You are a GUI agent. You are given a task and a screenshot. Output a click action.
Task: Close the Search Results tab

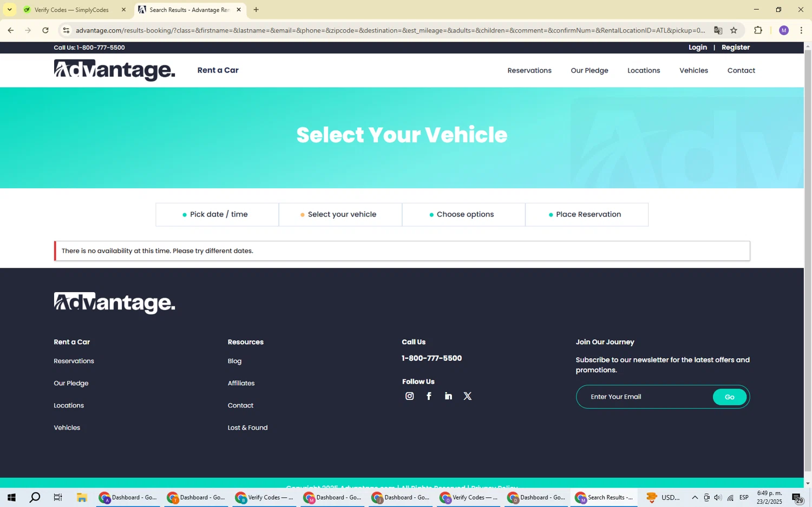[x=239, y=10]
